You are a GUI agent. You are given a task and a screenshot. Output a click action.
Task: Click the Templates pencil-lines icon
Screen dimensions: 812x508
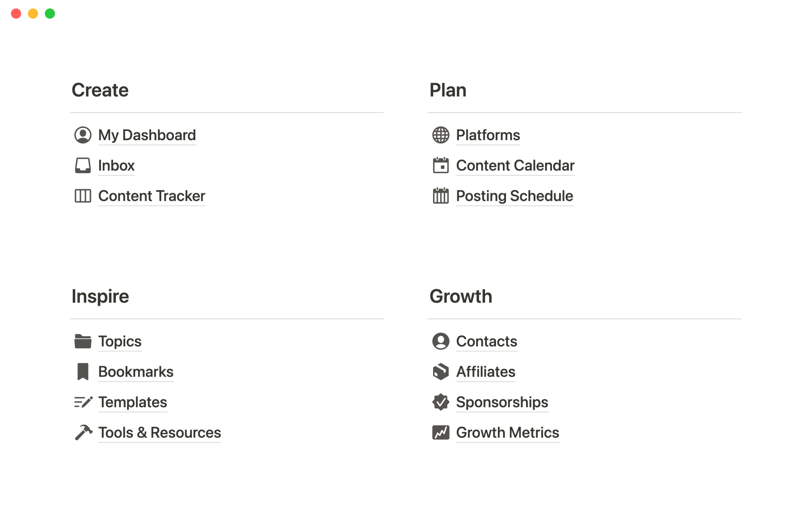[83, 402]
